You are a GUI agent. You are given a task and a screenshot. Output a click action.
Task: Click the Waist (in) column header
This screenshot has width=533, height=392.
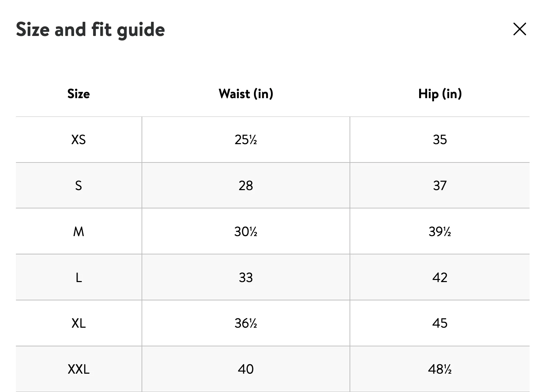click(246, 94)
